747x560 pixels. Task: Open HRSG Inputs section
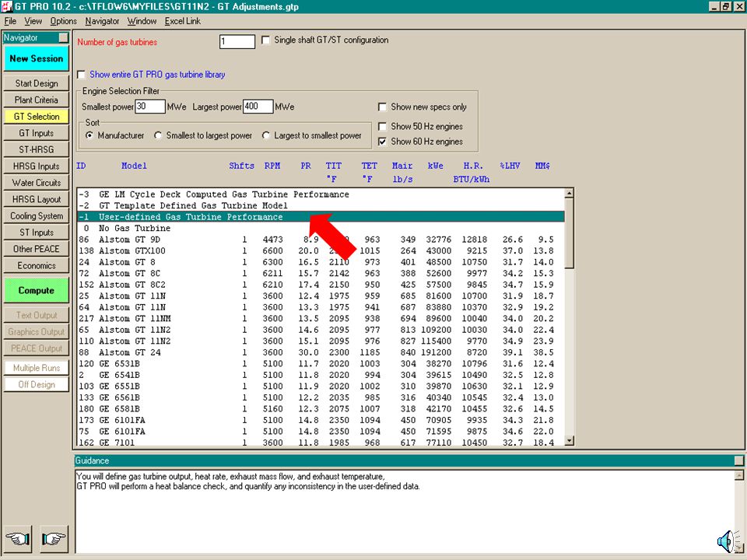(37, 166)
